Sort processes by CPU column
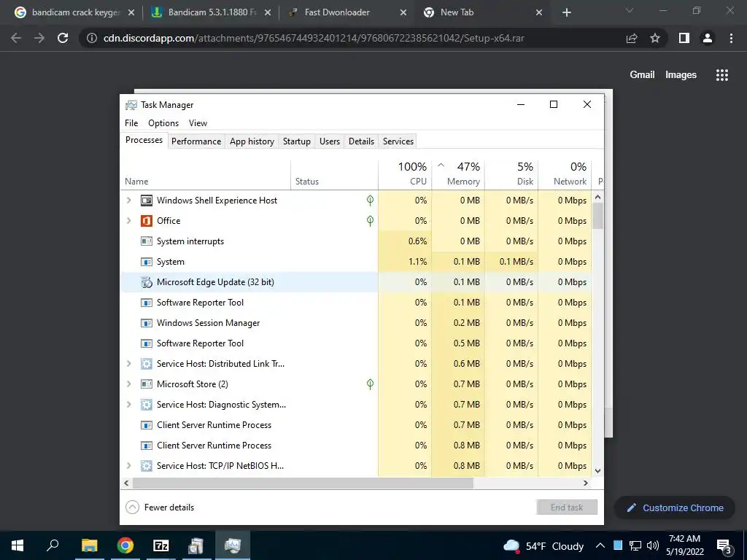Screen dimensions: 747x560 405,174
